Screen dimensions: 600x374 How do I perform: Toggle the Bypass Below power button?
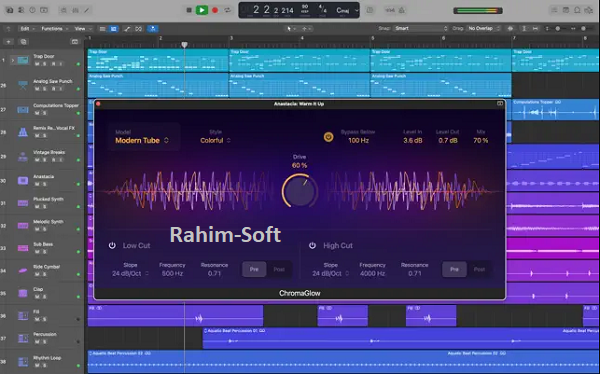(328, 137)
